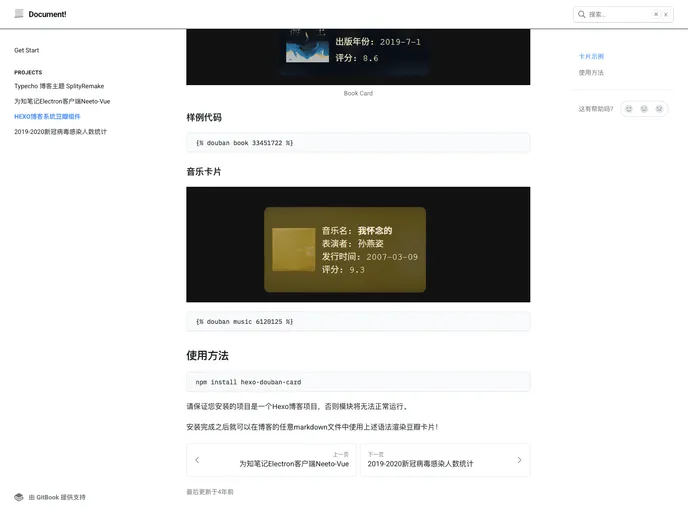This screenshot has width=688, height=512.
Task: Open 由 GitBook 提供支持 link
Action: coord(57,497)
